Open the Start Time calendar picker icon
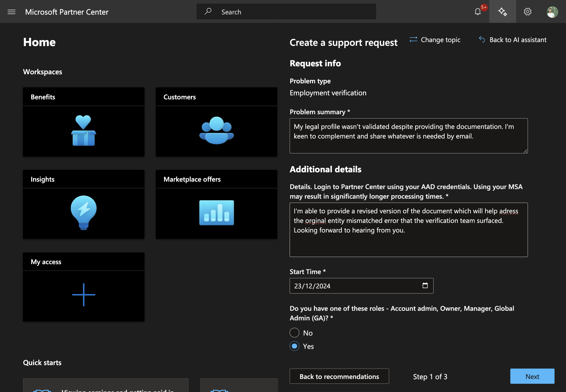This screenshot has width=566, height=392. [x=425, y=285]
